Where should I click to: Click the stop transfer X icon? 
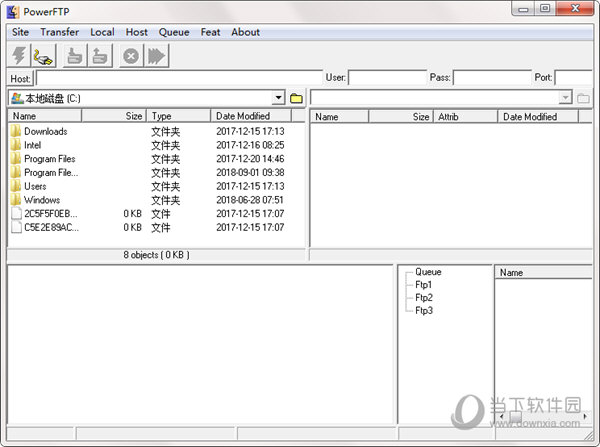131,56
